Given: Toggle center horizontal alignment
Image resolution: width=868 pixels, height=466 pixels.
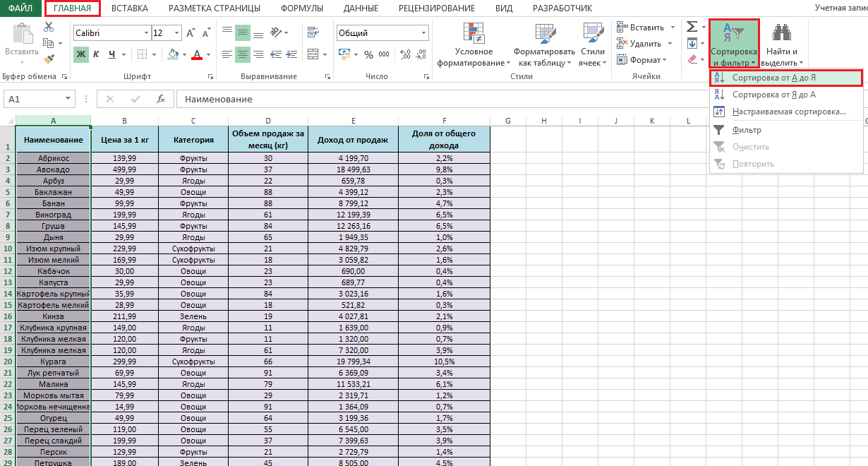Looking at the screenshot, I should [x=242, y=54].
